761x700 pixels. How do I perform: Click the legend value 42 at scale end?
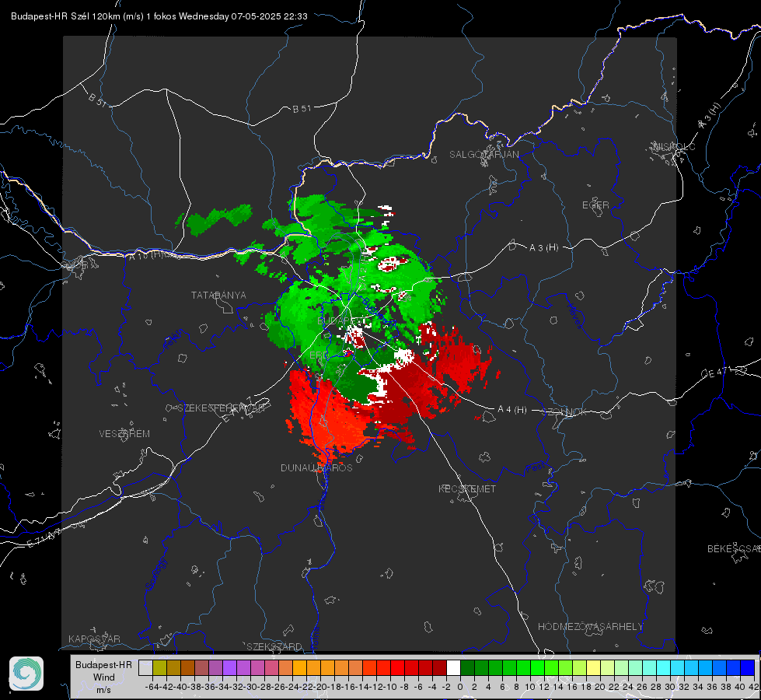click(754, 687)
